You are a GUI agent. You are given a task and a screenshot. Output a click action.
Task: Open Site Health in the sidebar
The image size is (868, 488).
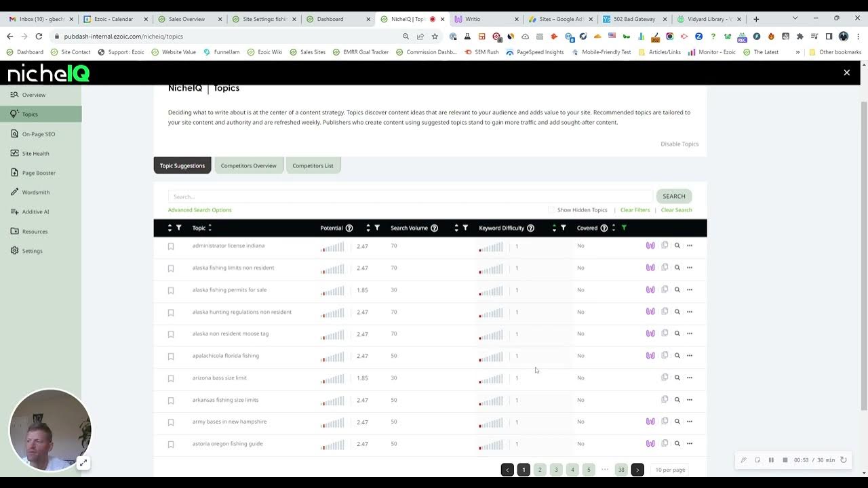click(x=35, y=153)
